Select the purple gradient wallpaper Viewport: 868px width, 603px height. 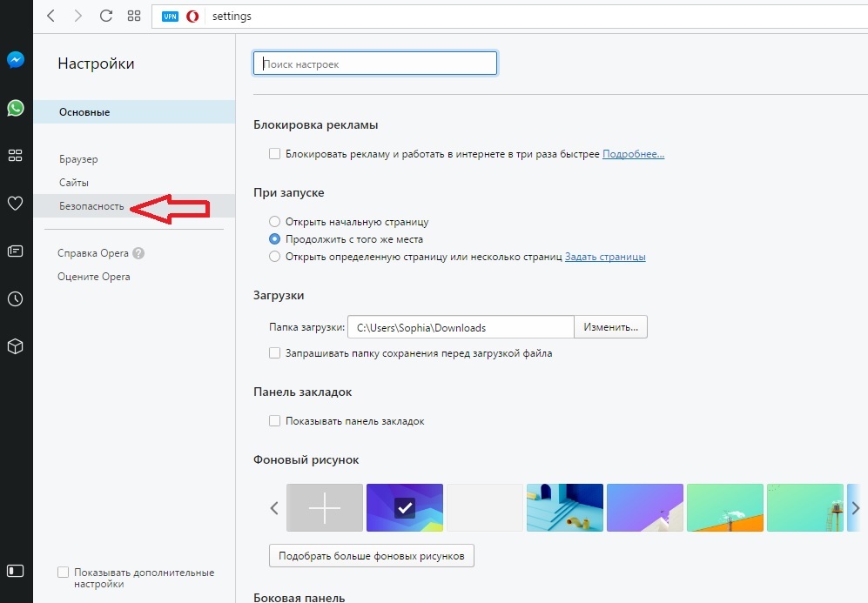click(645, 508)
